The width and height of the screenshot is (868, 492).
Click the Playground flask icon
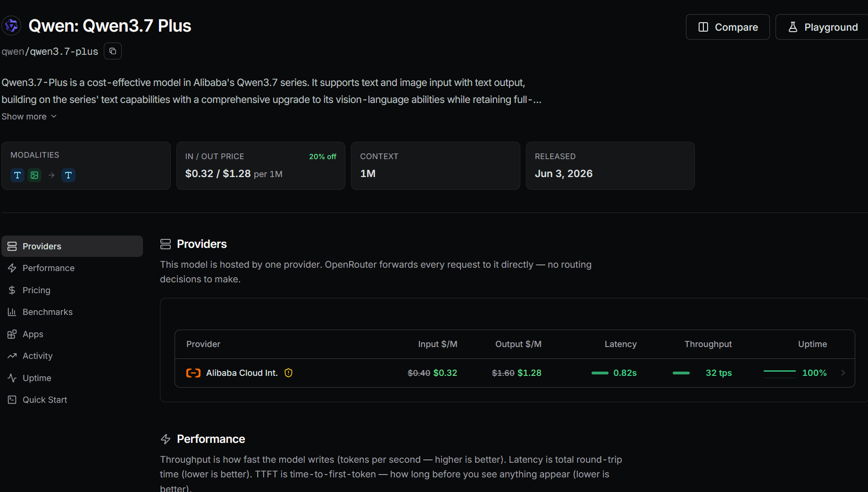(793, 27)
